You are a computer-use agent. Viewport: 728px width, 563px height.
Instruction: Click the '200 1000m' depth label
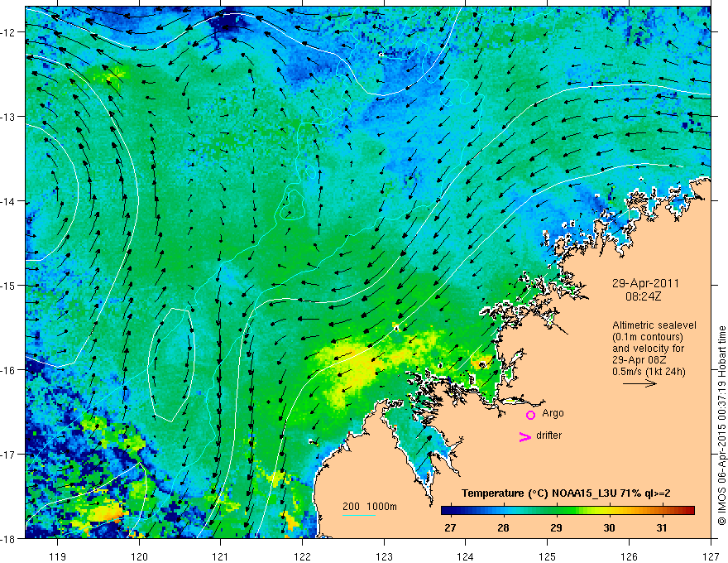click(x=370, y=507)
